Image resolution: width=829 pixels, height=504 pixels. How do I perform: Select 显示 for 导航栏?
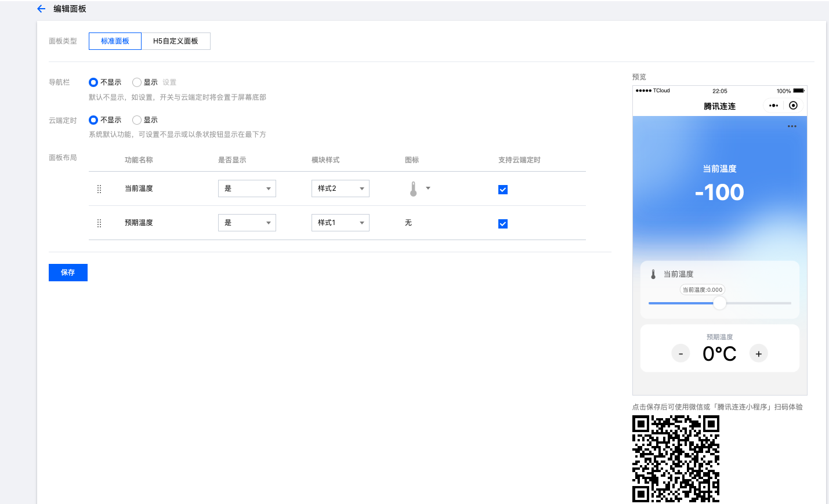(137, 82)
